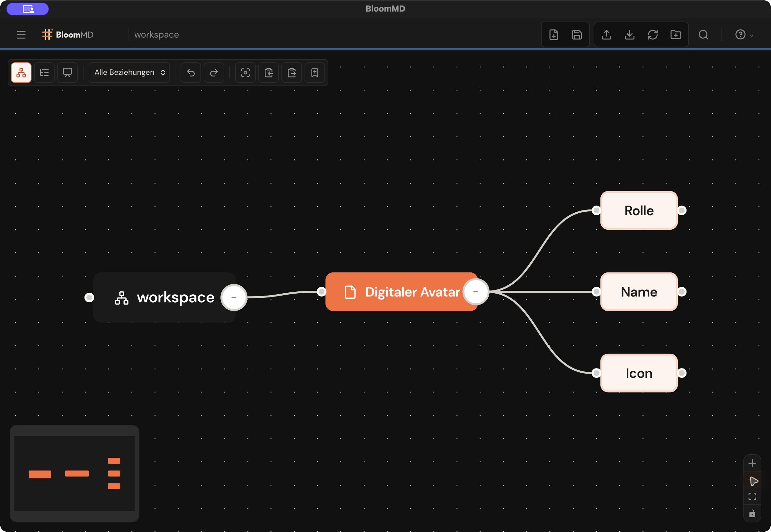Click the save disk icon

click(577, 35)
